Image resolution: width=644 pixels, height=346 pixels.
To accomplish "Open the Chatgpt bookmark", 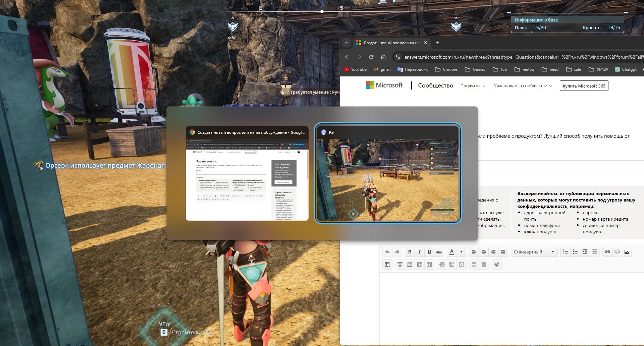I will coord(626,69).
